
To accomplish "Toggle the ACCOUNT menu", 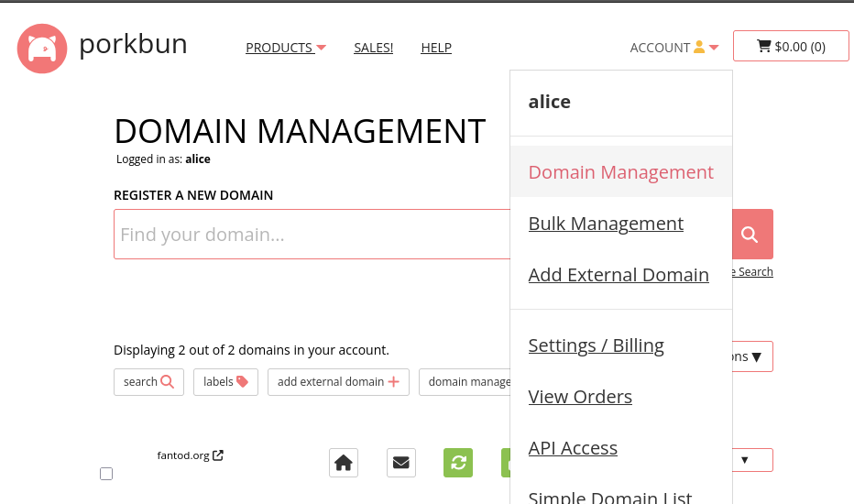I will [x=674, y=48].
